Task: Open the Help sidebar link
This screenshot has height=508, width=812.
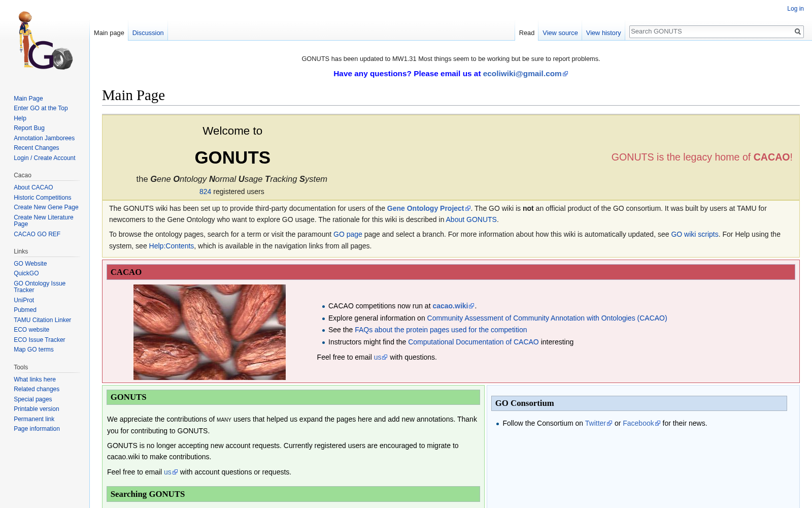Action: pyautogui.click(x=20, y=118)
